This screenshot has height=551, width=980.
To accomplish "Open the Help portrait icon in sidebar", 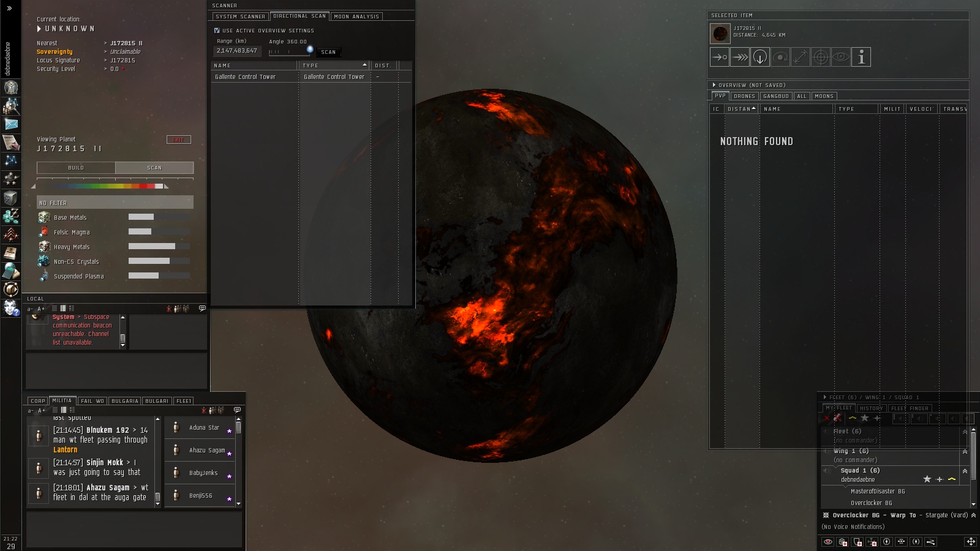I will 10,307.
